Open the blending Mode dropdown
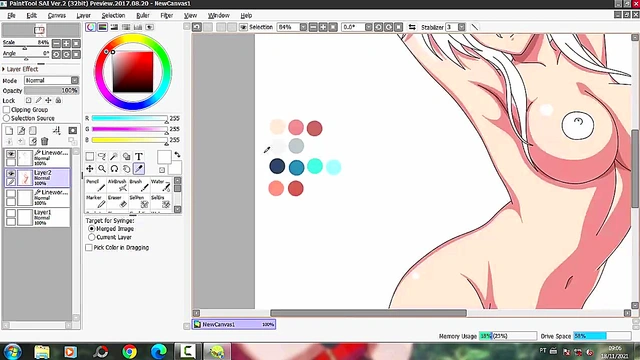Image resolution: width=640 pixels, height=360 pixels. 75,80
